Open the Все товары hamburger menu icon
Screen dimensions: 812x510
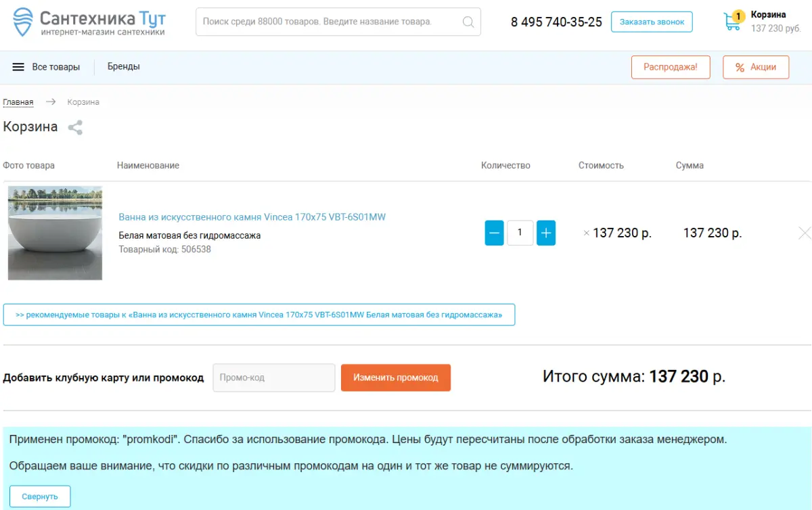(18, 67)
